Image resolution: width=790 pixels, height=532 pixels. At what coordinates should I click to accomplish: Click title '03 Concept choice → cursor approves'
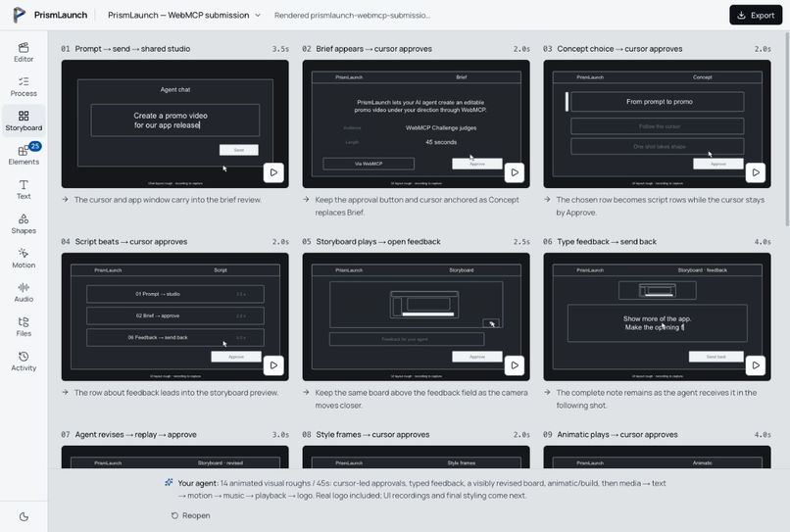pos(613,49)
